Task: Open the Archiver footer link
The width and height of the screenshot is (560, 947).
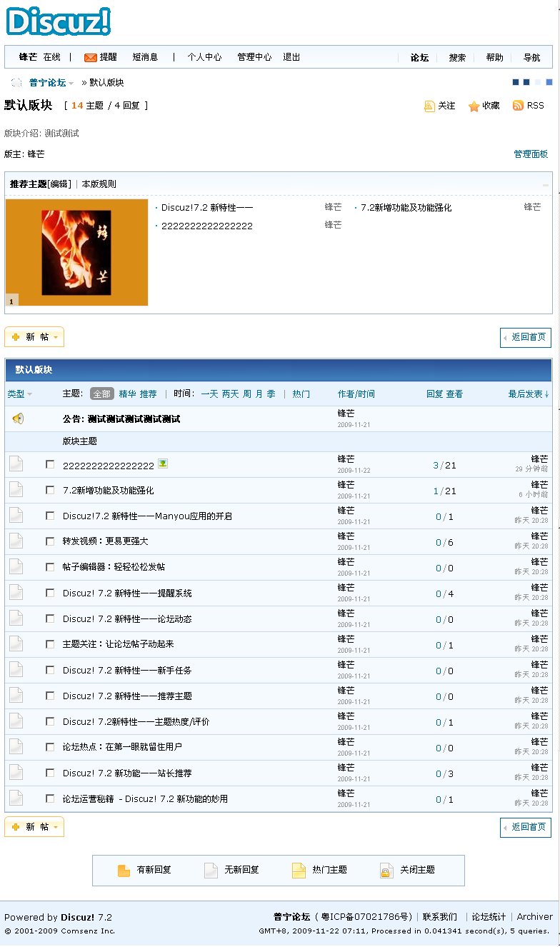Action: (535, 917)
